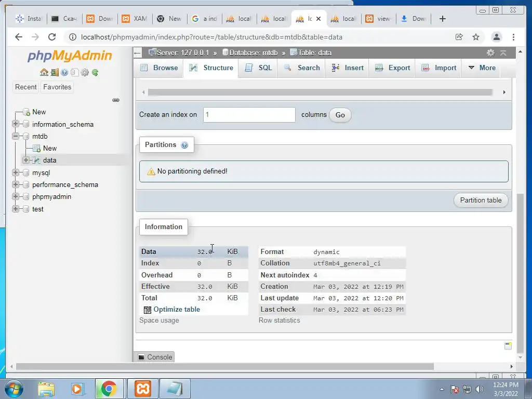Click the link chain icon in navigation panel
Viewport: 532px width, 399px height.
pos(116,100)
